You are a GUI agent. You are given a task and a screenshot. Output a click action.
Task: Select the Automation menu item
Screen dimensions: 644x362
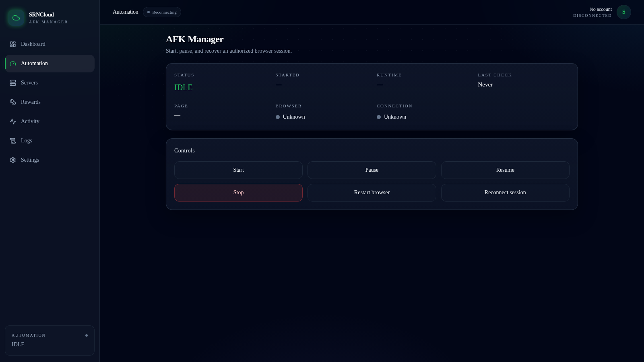pos(50,64)
